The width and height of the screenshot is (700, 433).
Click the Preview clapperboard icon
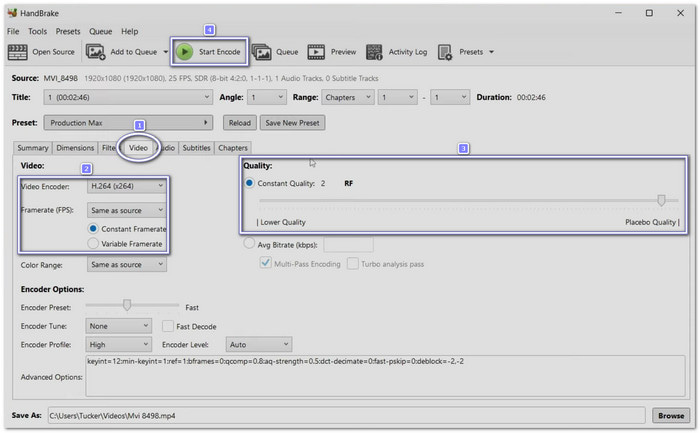316,52
